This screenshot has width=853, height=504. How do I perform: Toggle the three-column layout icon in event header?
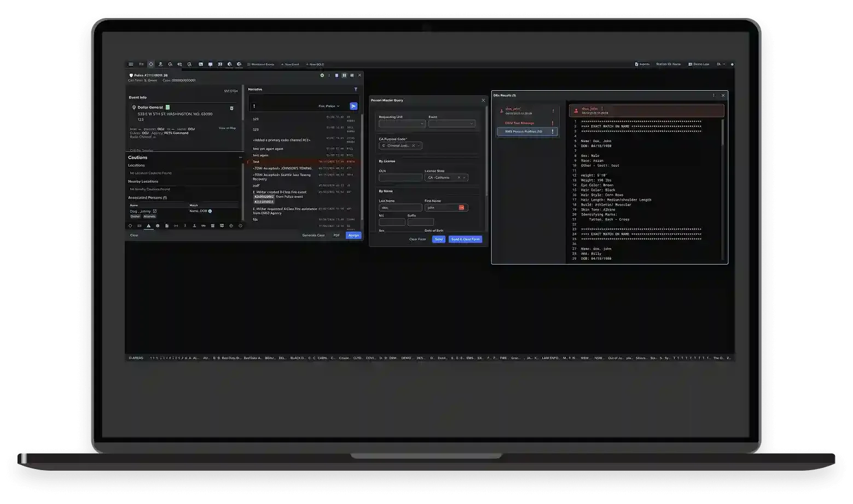[x=352, y=75]
